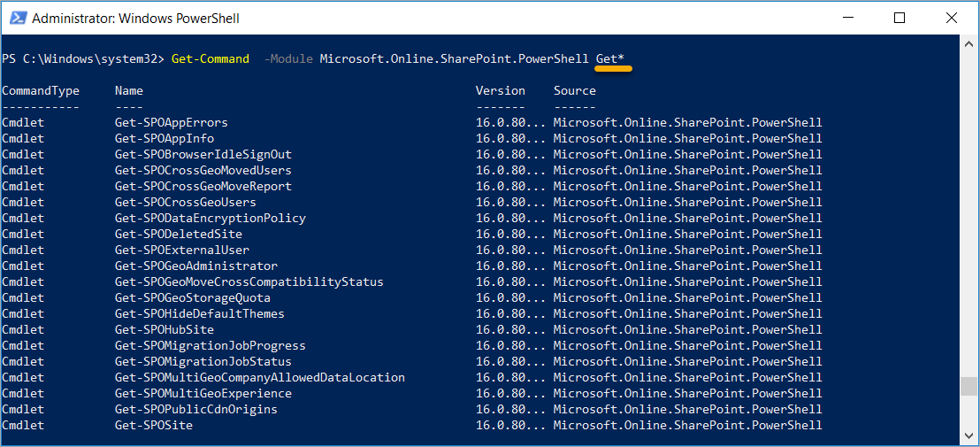Viewport: 980px width, 447px height.
Task: Select the Get-SPODeletedSite entry
Action: [x=179, y=234]
